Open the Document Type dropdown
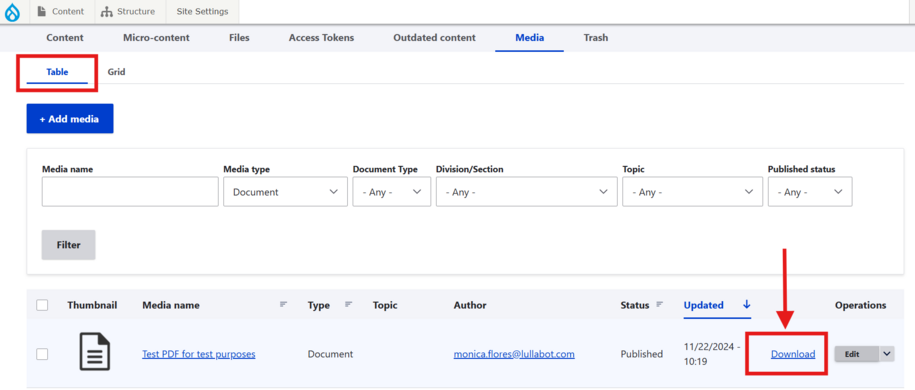915x390 pixels. pyautogui.click(x=392, y=191)
